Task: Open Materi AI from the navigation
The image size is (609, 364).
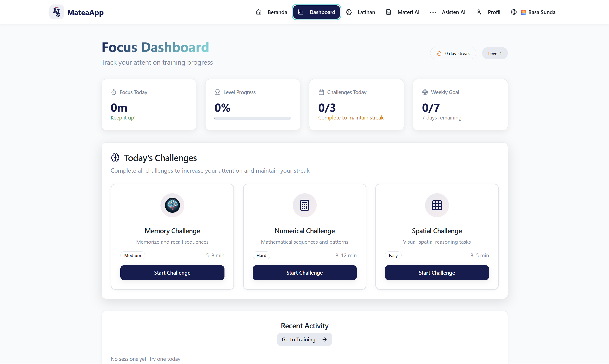Action: [402, 12]
